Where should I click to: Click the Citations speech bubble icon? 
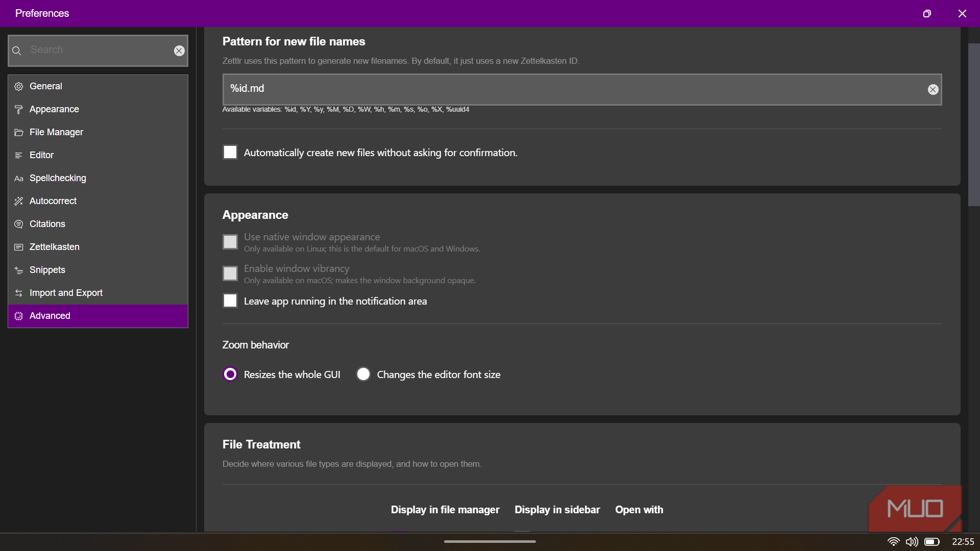point(19,224)
